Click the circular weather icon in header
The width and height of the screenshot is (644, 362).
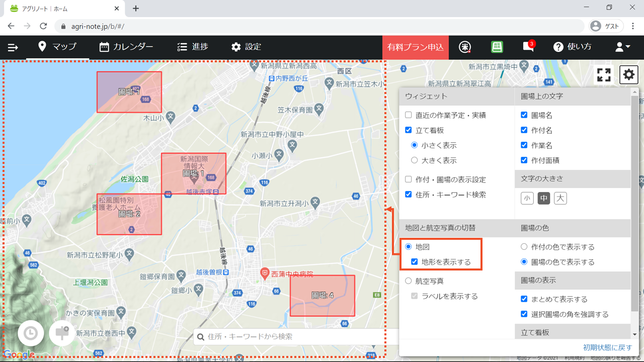pos(465,47)
